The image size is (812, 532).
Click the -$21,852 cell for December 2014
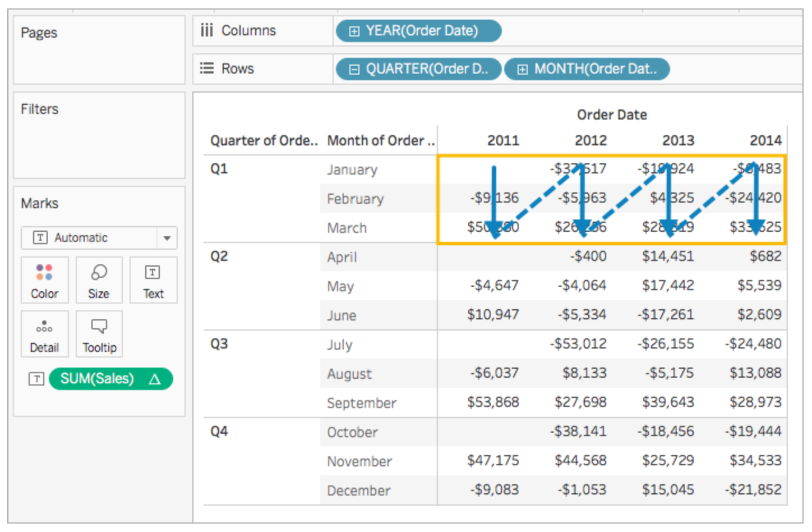tap(753, 490)
